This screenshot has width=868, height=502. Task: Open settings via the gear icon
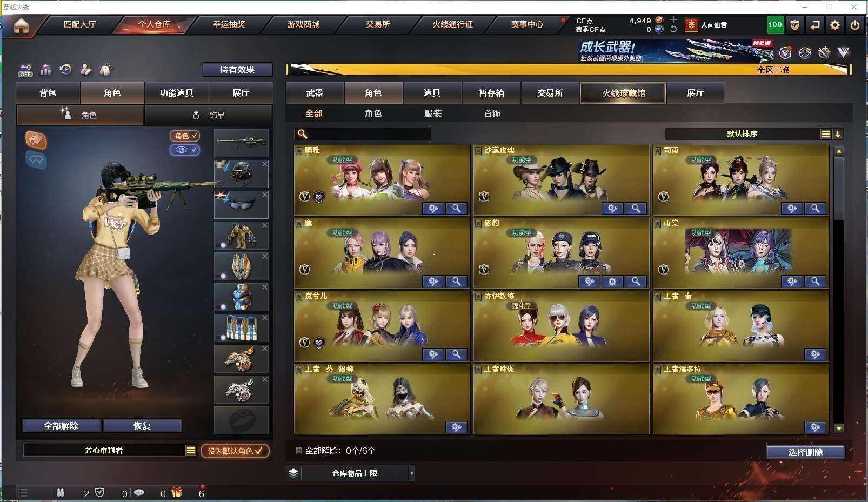tap(835, 25)
